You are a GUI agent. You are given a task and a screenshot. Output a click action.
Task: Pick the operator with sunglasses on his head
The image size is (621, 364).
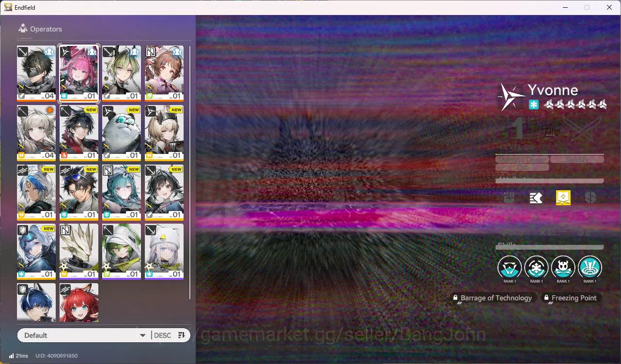pos(79,193)
